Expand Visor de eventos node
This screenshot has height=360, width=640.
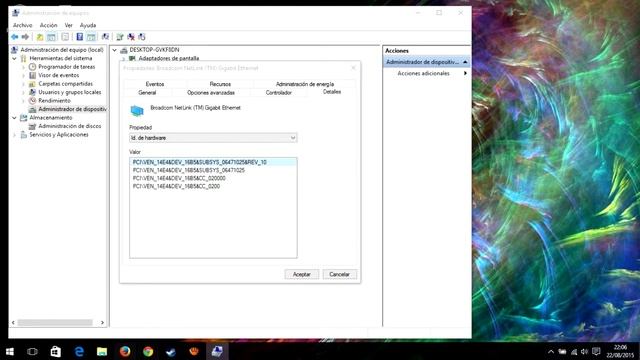point(23,76)
